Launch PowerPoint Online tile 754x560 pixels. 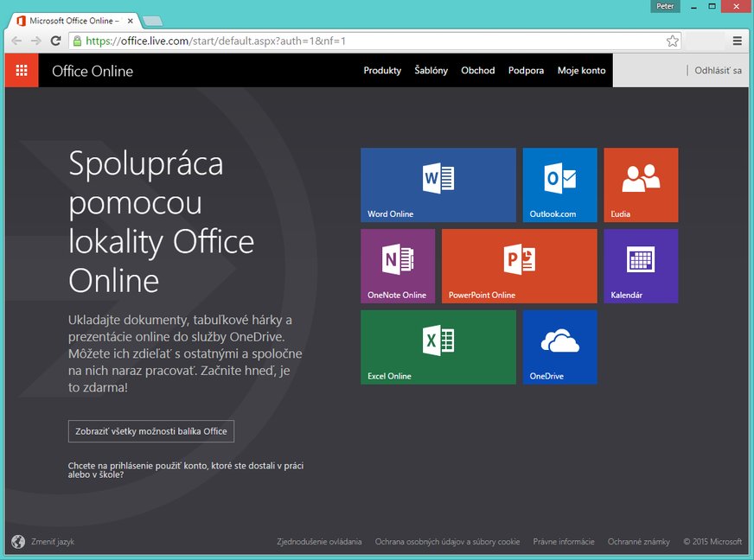point(519,266)
